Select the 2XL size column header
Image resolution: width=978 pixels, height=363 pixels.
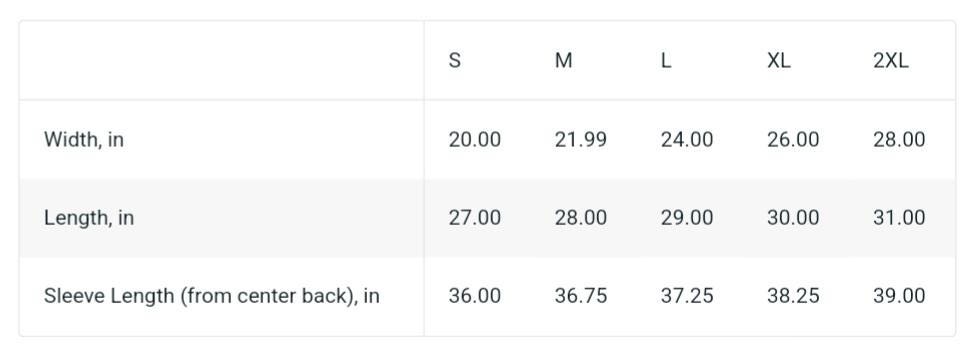coord(891,60)
